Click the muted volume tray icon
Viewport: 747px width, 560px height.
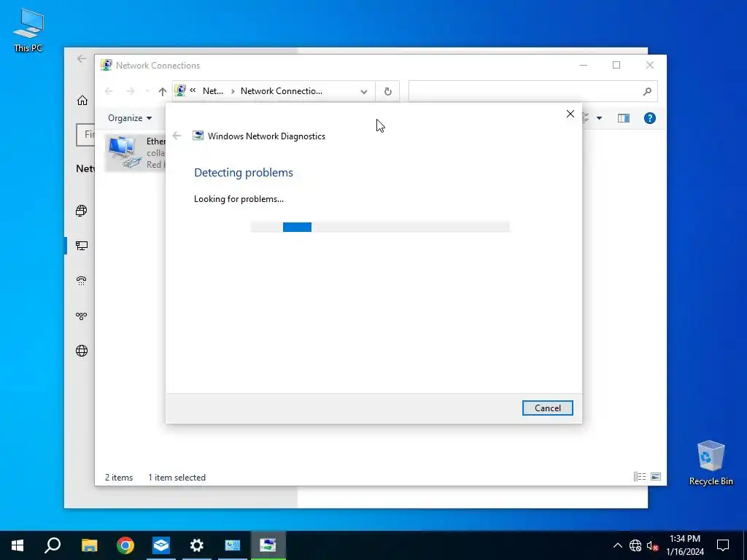point(652,545)
